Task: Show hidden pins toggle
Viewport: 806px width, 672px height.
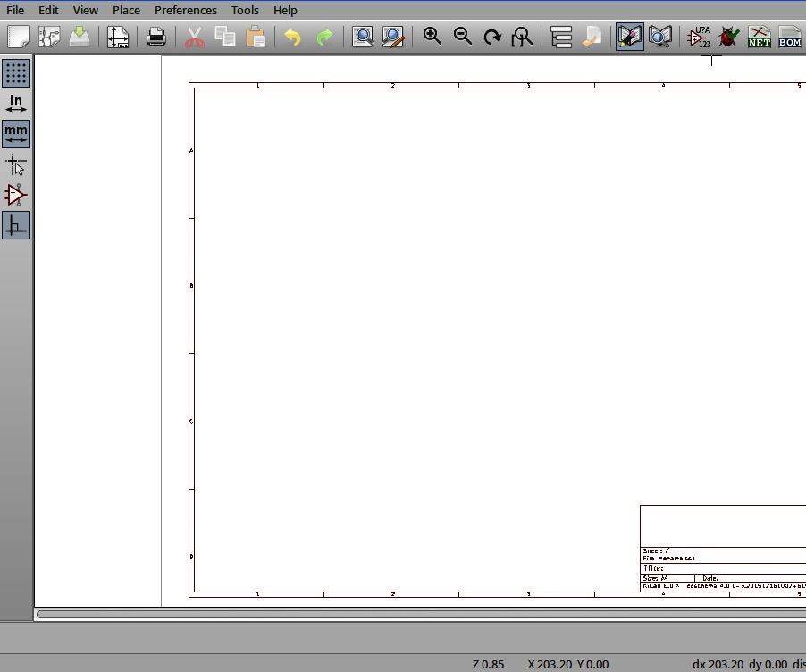Action: [16, 196]
